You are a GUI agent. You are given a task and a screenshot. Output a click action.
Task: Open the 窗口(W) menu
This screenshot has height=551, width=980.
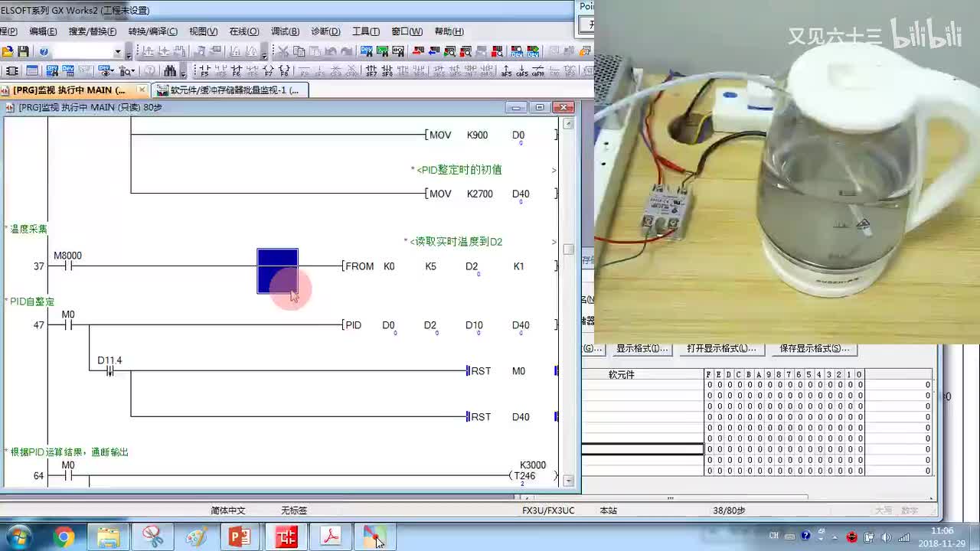407,31
